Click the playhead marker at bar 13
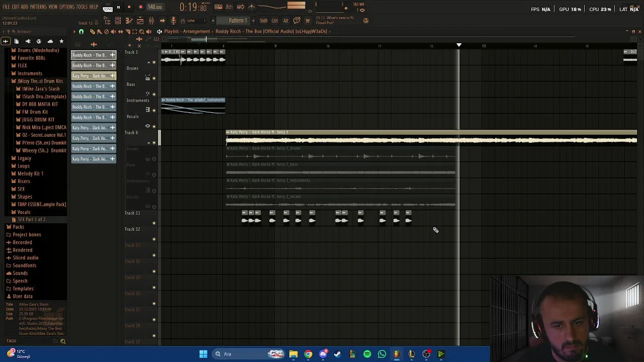644x362 pixels. click(459, 45)
